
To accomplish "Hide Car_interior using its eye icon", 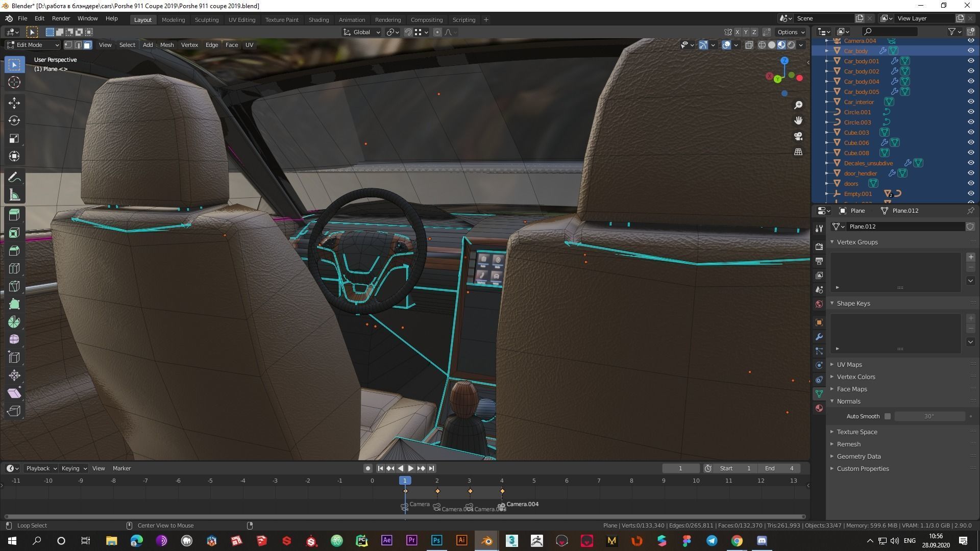I will [971, 102].
